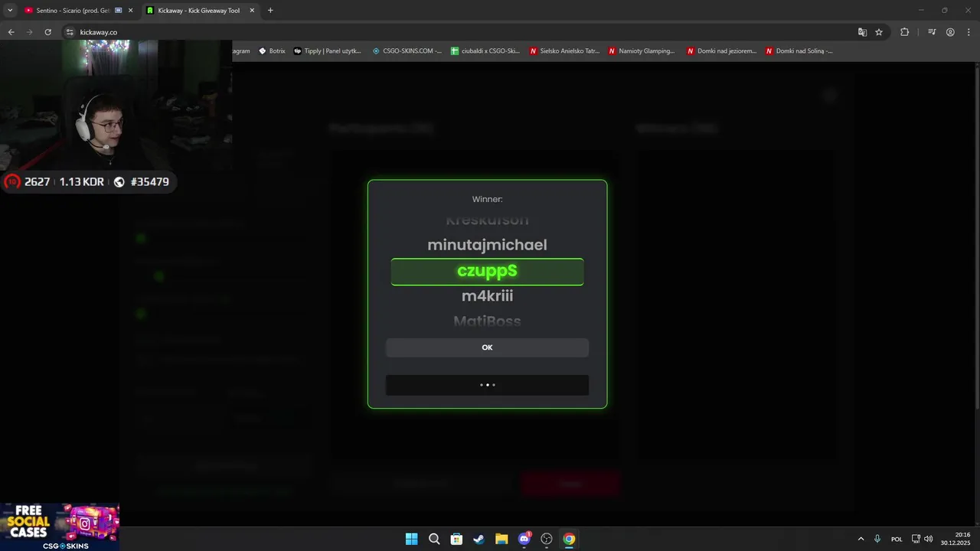Click the loading dots bar below OK
This screenshot has height=551, width=980.
487,385
